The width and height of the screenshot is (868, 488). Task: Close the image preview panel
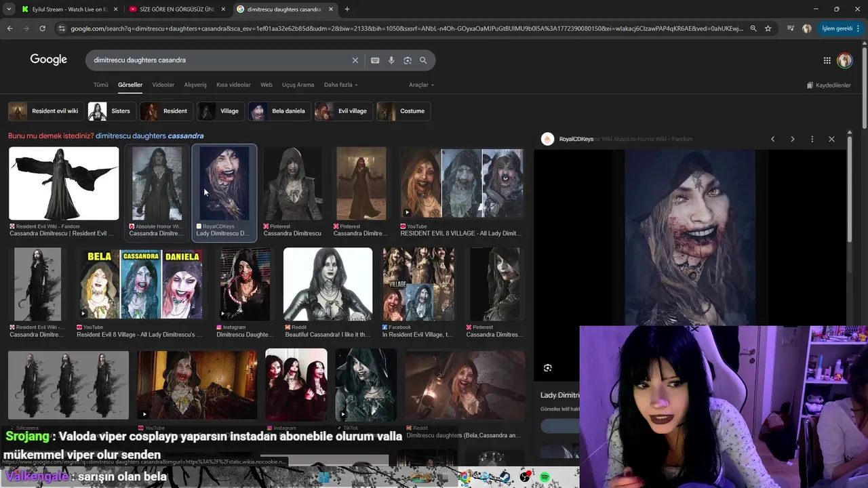(831, 139)
